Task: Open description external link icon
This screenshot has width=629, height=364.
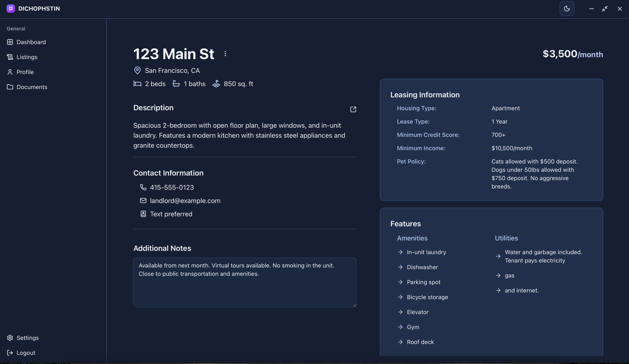Action: [353, 109]
